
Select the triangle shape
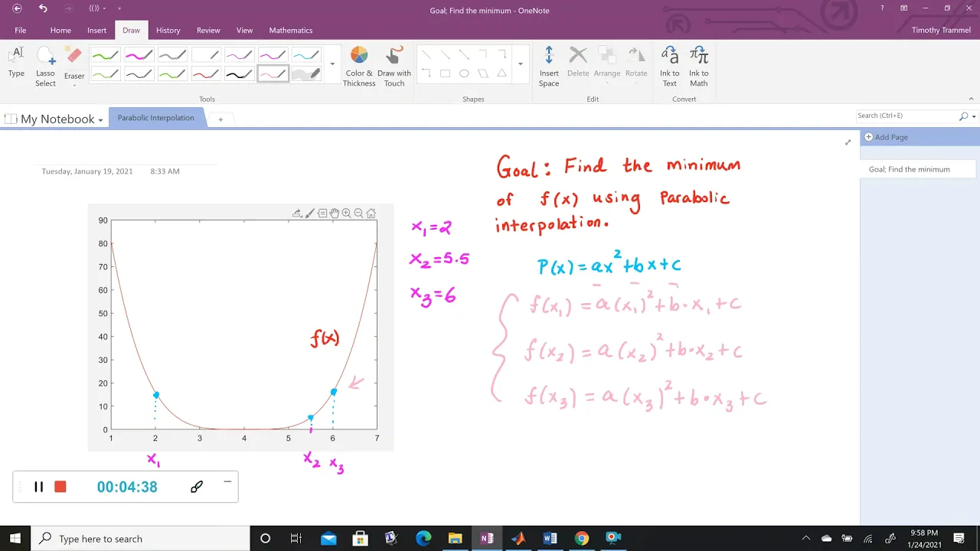pos(501,73)
